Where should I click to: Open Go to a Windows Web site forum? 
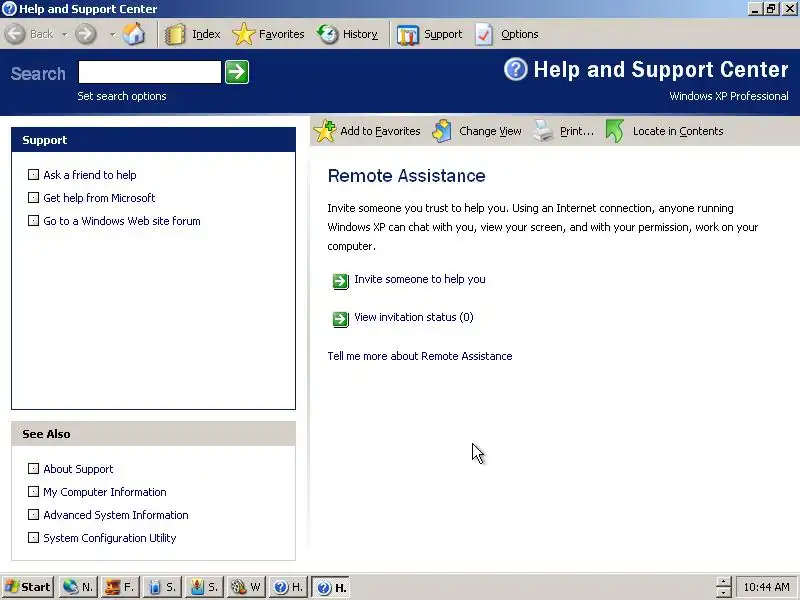pyautogui.click(x=122, y=221)
